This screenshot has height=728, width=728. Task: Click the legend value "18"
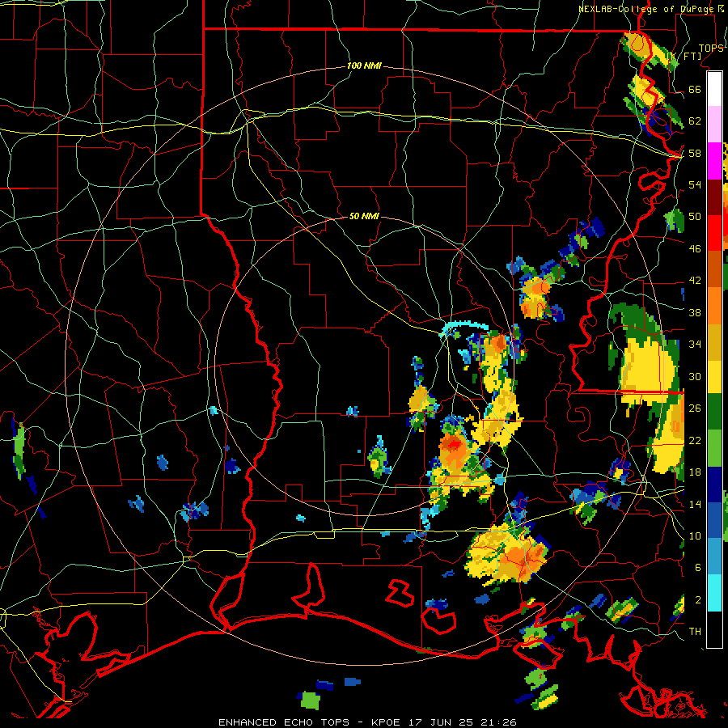(x=695, y=472)
